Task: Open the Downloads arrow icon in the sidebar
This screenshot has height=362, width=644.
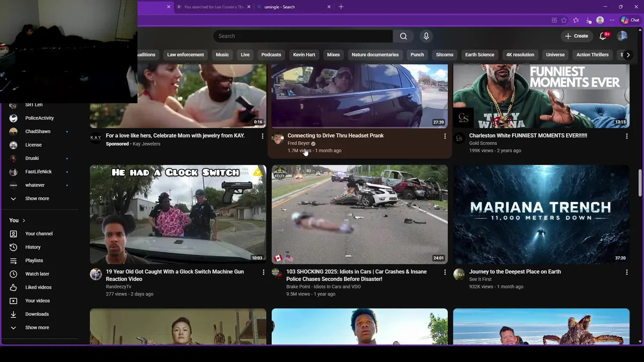Action: click(x=14, y=314)
